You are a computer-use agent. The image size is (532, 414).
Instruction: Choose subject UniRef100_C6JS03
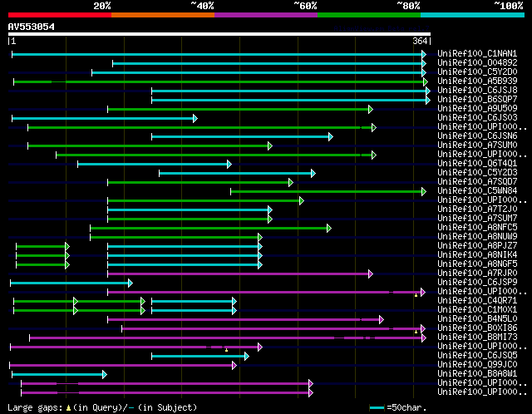[477, 118]
